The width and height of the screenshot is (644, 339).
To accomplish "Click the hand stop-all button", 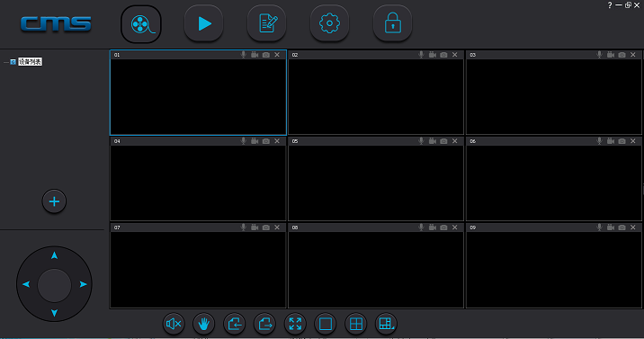I will coord(204,324).
